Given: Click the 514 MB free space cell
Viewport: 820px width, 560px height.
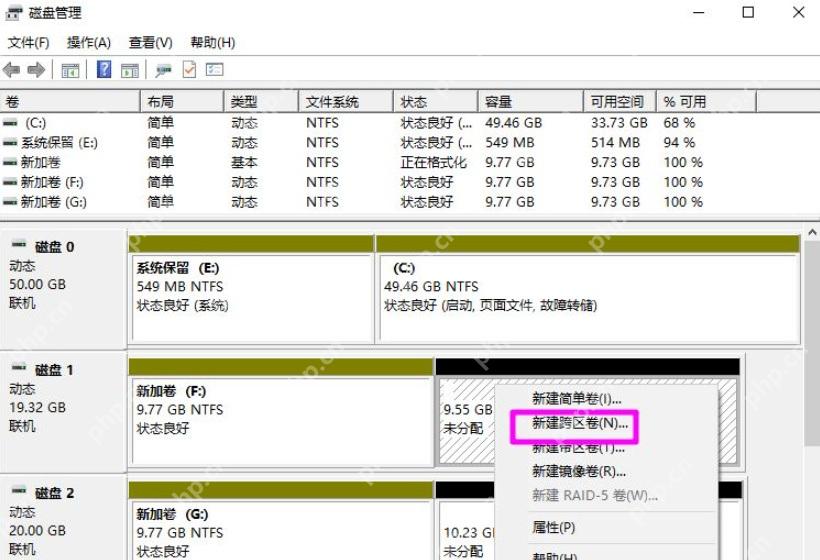Looking at the screenshot, I should click(x=616, y=143).
